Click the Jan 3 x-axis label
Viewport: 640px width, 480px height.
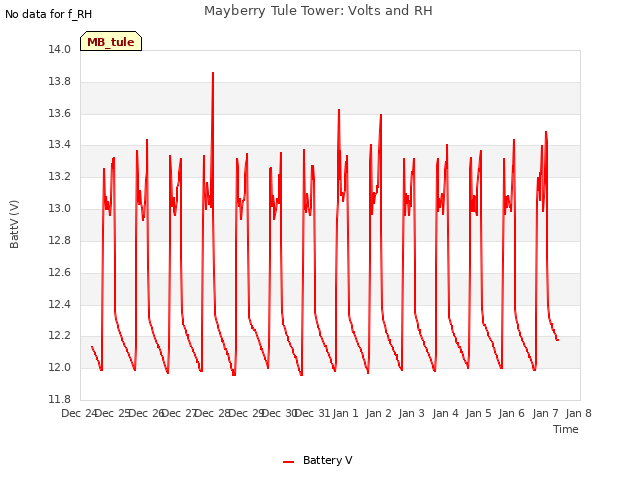pyautogui.click(x=412, y=413)
